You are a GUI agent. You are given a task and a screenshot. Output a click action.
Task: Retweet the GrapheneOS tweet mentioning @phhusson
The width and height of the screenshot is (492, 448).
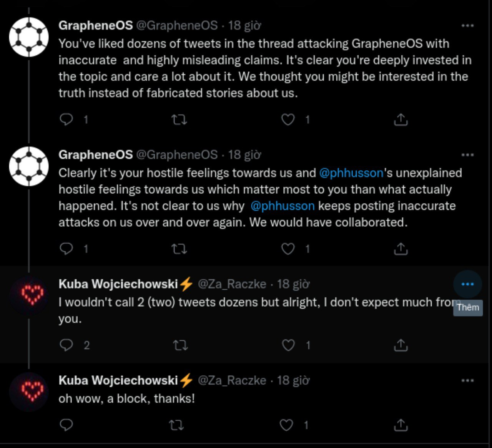(x=179, y=249)
